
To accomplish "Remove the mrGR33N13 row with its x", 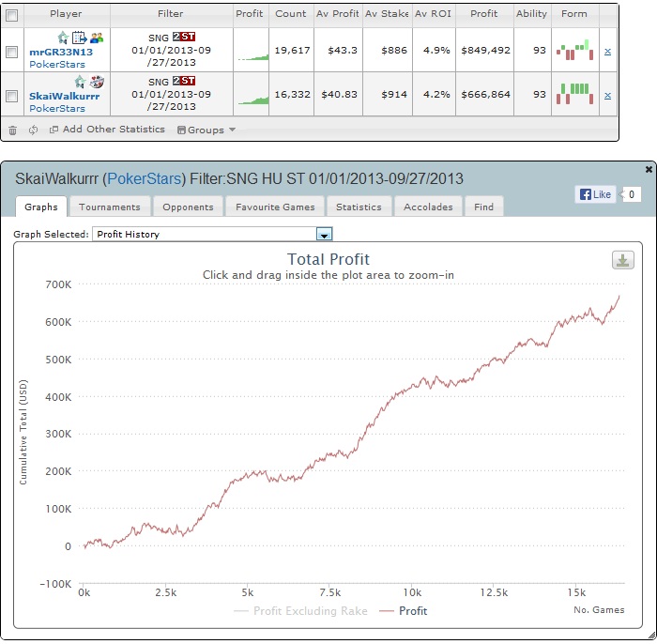I will point(607,52).
